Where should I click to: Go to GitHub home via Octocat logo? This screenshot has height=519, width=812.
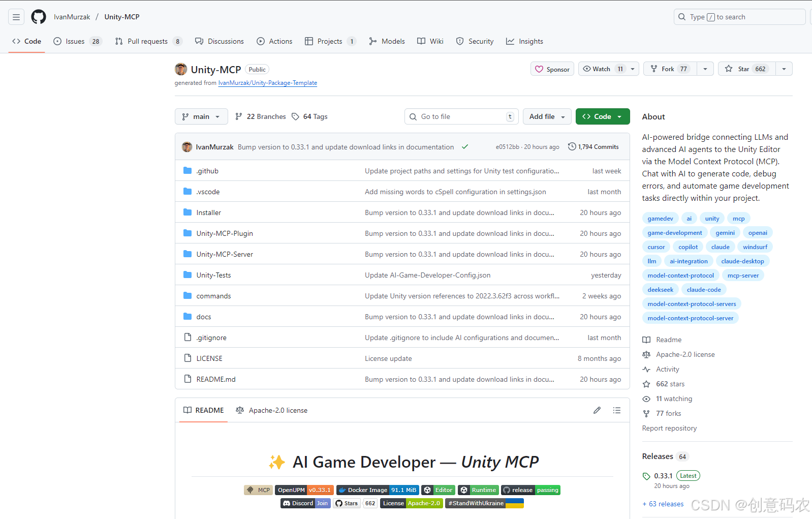[39, 17]
